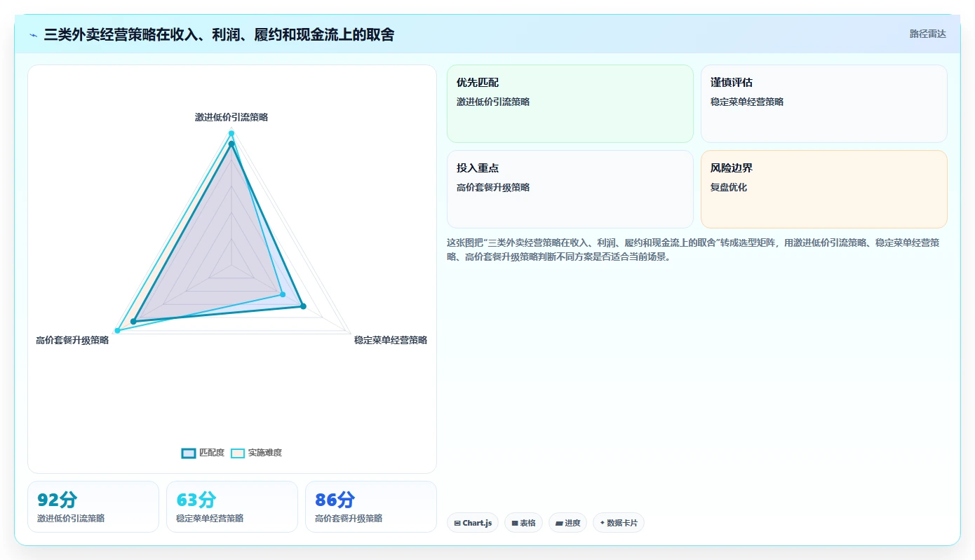
Task: Select the 表格 tag chip
Action: tap(523, 523)
